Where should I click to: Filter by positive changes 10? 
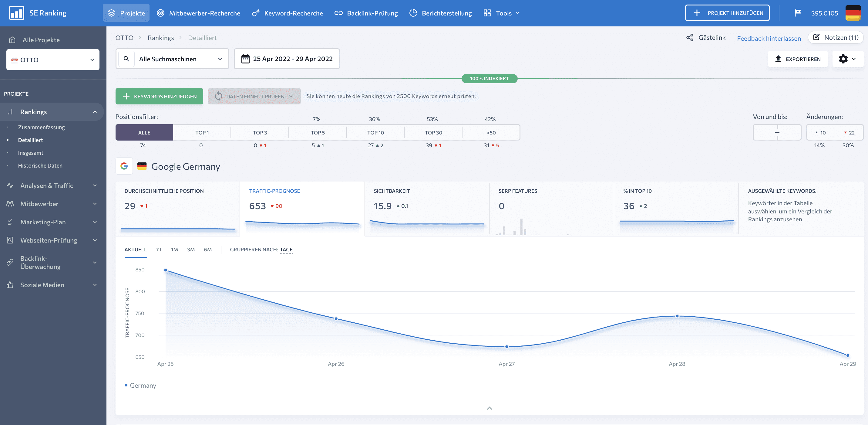tap(820, 133)
